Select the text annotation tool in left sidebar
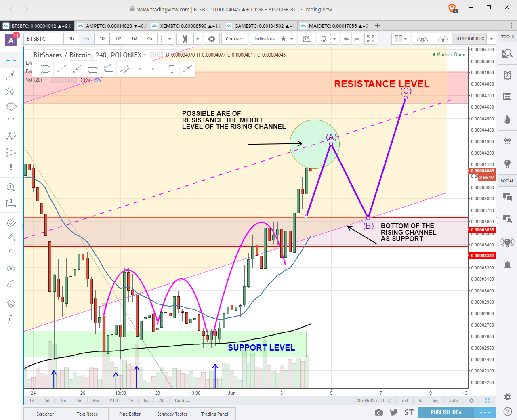This screenshot has height=420, width=517. click(11, 122)
